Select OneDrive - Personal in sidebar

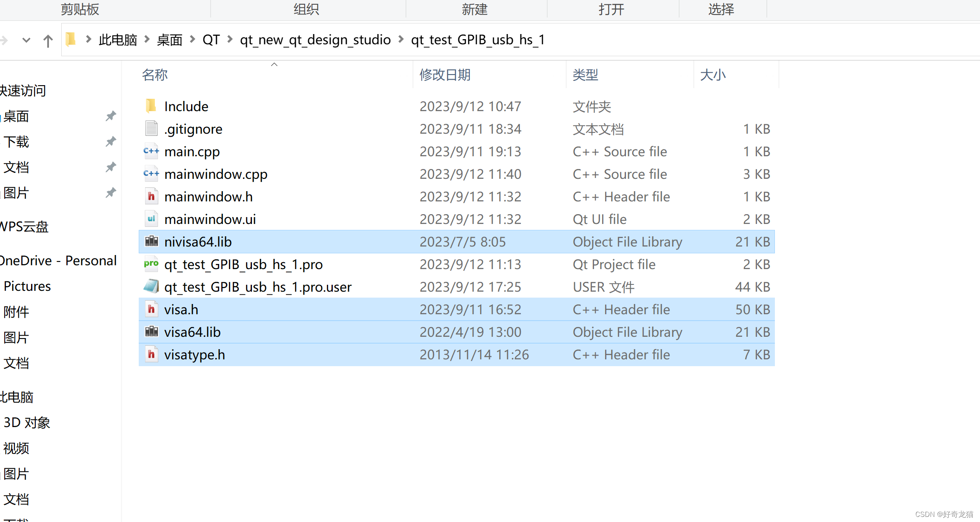coord(58,261)
